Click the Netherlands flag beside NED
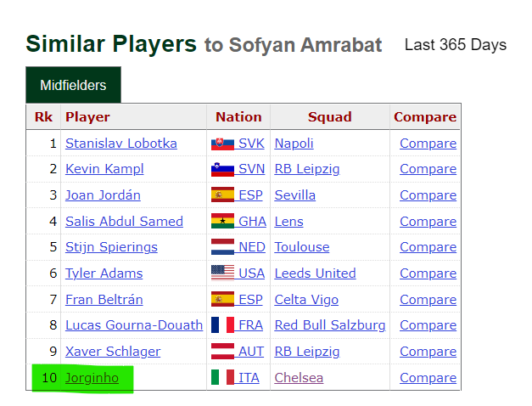532x406 pixels. 222,247
